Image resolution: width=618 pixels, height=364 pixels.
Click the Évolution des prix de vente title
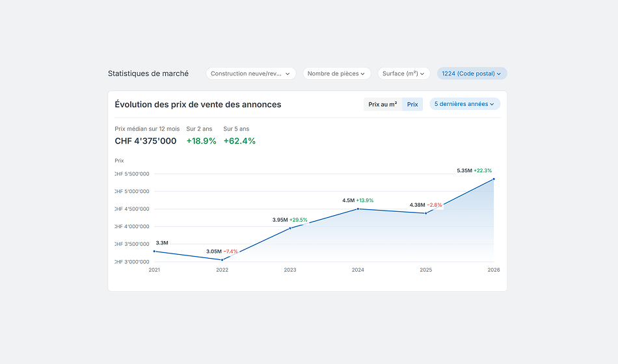click(198, 104)
